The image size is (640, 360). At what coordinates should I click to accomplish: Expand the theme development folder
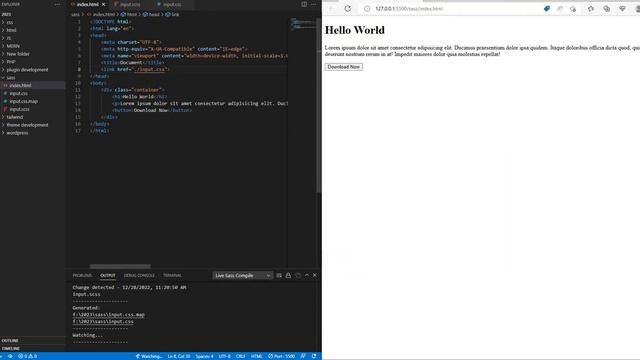pos(33,125)
